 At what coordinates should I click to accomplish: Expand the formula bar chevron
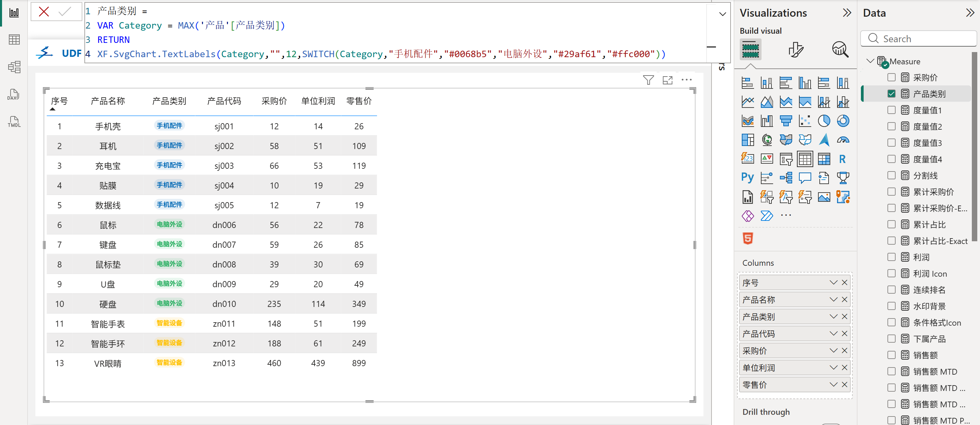[x=722, y=14]
